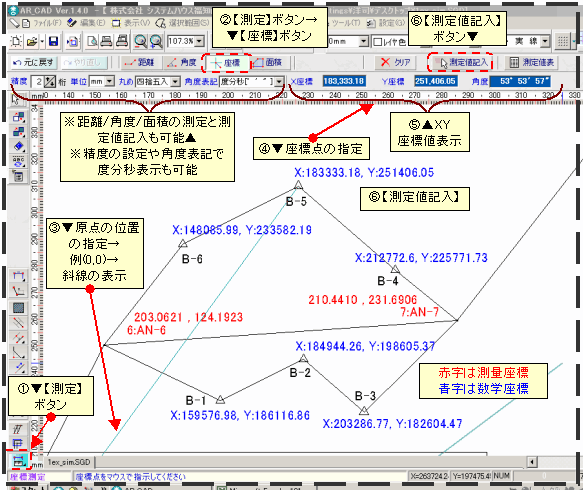Click the 精度 precision value field
583x490 pixels.
(x=38, y=81)
